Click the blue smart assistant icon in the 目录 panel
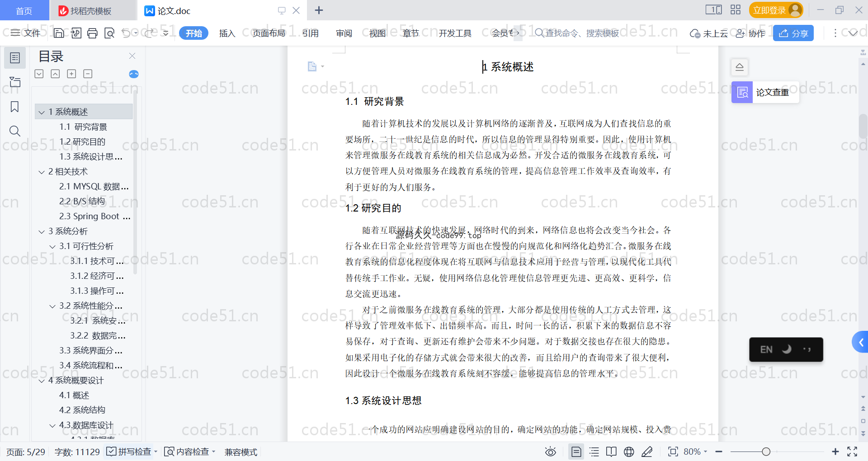This screenshot has height=461, width=868. (x=134, y=74)
